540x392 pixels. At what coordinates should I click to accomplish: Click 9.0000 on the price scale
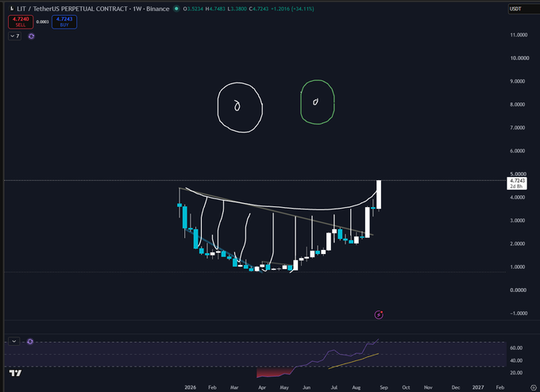pyautogui.click(x=517, y=81)
